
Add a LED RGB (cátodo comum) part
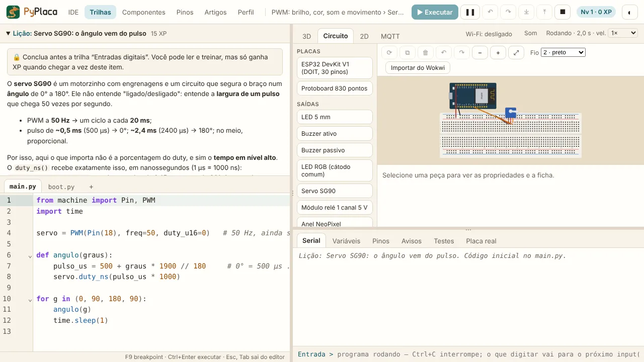tap(335, 170)
